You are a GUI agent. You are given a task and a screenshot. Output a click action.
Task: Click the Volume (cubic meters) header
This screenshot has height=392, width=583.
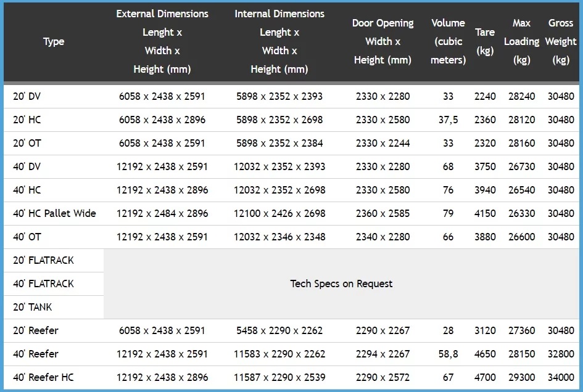click(448, 41)
